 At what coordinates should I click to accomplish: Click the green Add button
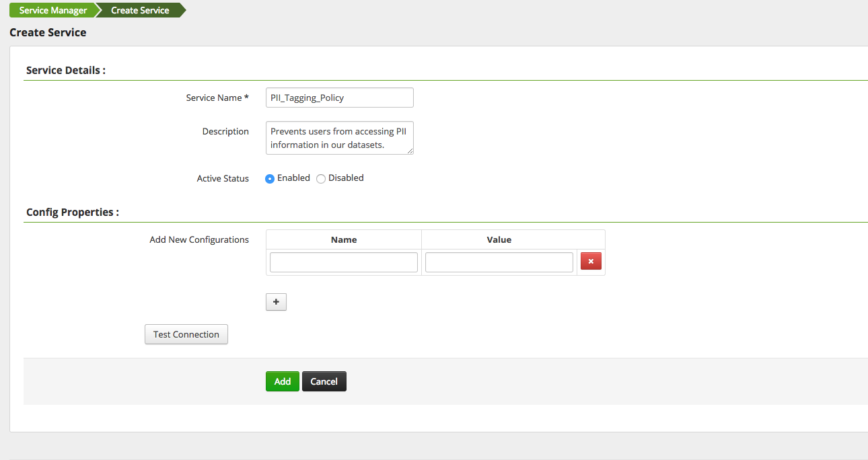(282, 381)
